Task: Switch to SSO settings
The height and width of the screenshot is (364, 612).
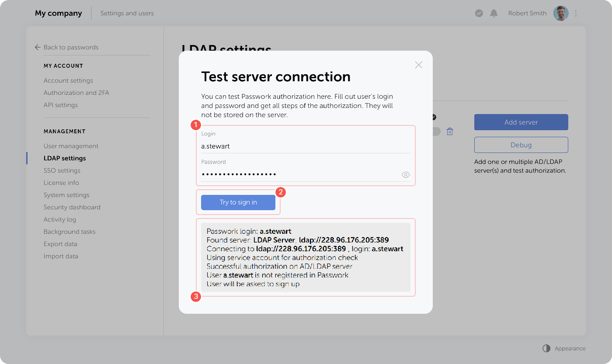Action: tap(62, 170)
